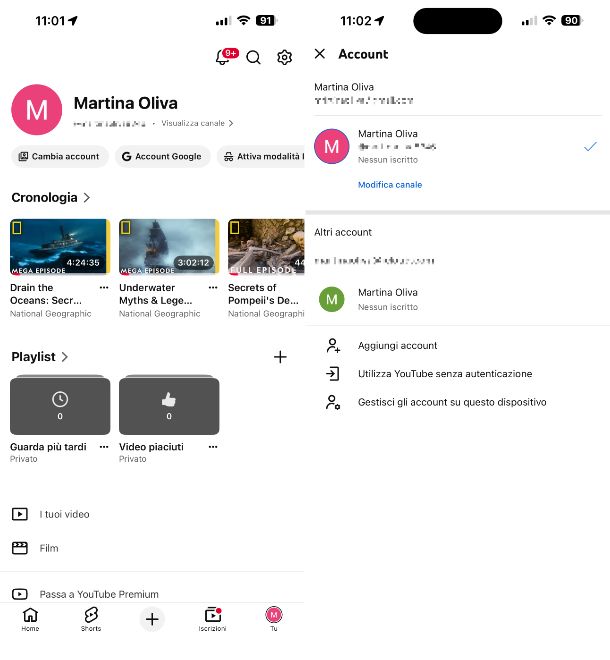Open Guarda più tardi playlist card

(x=60, y=405)
